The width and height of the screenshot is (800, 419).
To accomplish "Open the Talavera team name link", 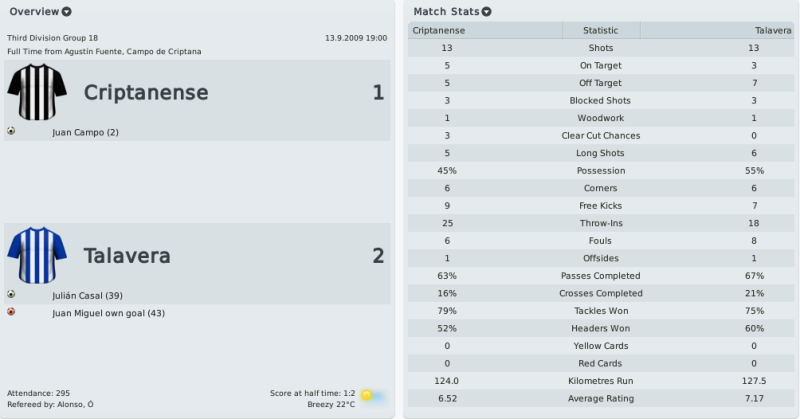I will 127,256.
